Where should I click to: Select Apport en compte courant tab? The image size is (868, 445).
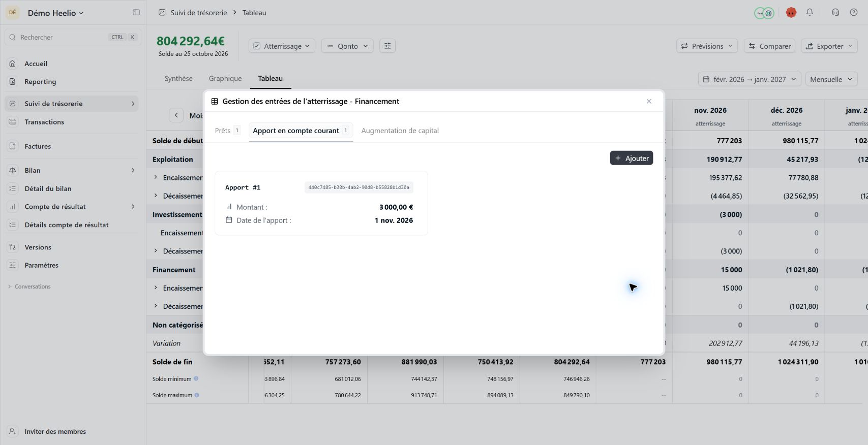point(301,131)
